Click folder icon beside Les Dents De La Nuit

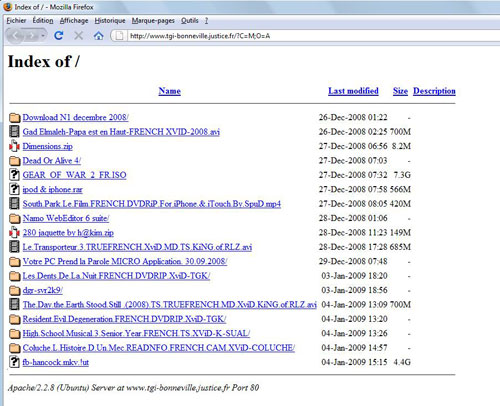[x=14, y=276]
